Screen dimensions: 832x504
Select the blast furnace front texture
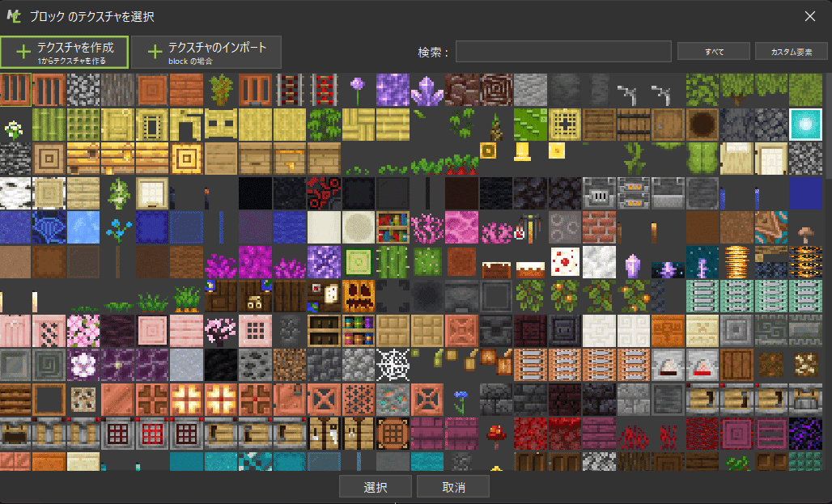click(x=599, y=193)
